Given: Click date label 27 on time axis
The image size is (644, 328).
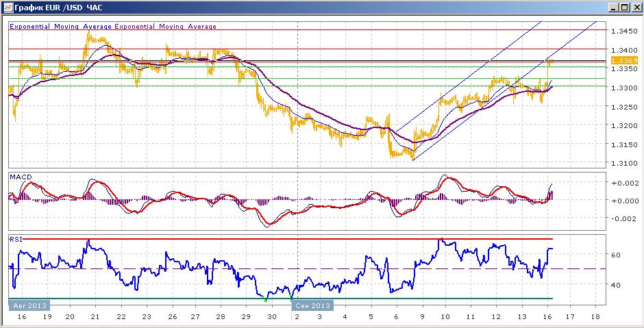Looking at the screenshot, I should (x=195, y=317).
